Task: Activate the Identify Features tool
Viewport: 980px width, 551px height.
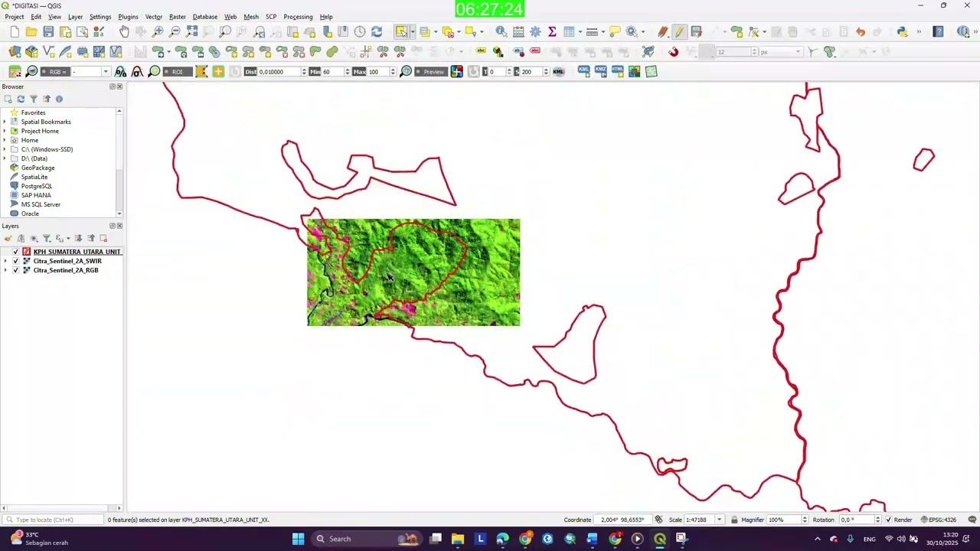Action: point(501,31)
